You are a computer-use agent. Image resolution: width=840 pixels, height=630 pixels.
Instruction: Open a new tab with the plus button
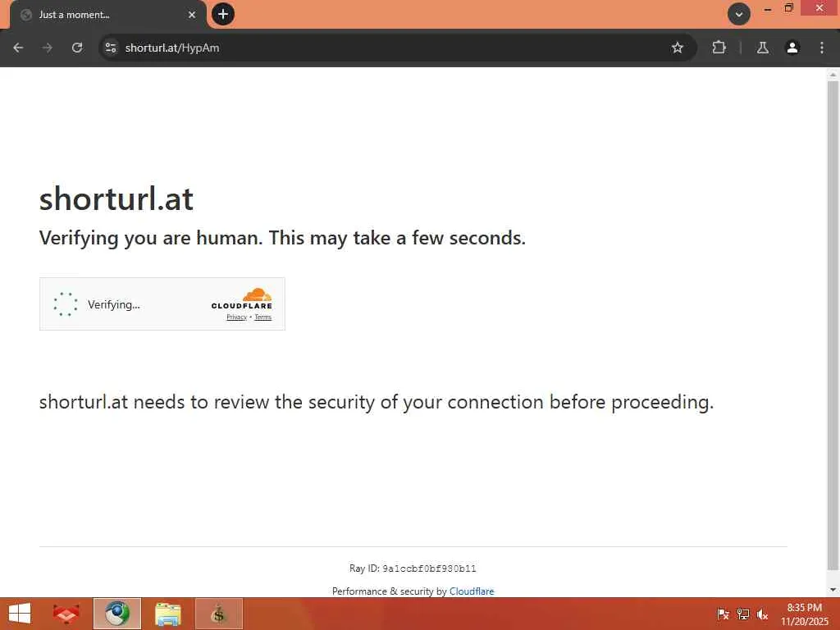point(223,14)
